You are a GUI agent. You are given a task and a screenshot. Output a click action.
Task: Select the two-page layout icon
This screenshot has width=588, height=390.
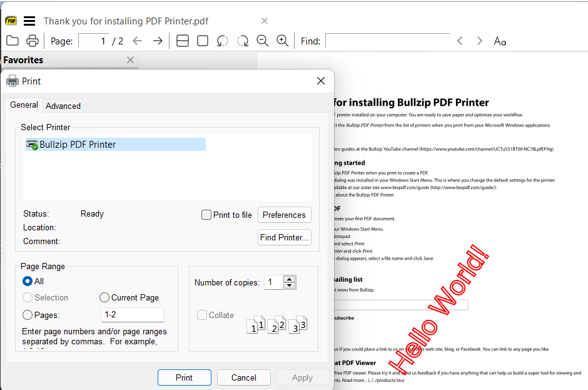182,41
